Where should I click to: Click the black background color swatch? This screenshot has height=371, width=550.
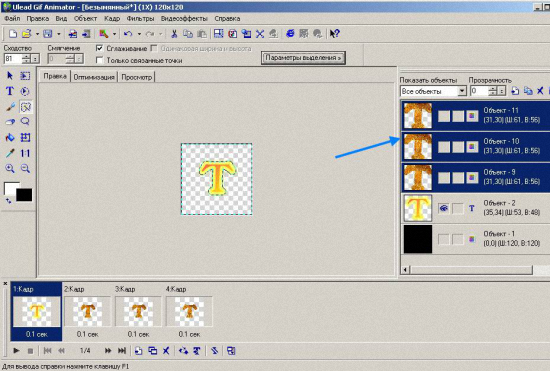point(24,195)
